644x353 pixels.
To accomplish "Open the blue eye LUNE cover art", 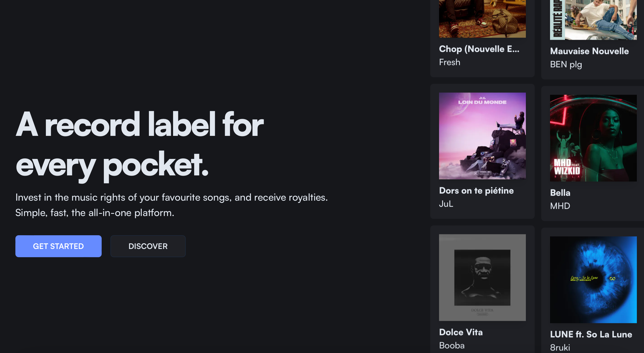I will (x=593, y=280).
